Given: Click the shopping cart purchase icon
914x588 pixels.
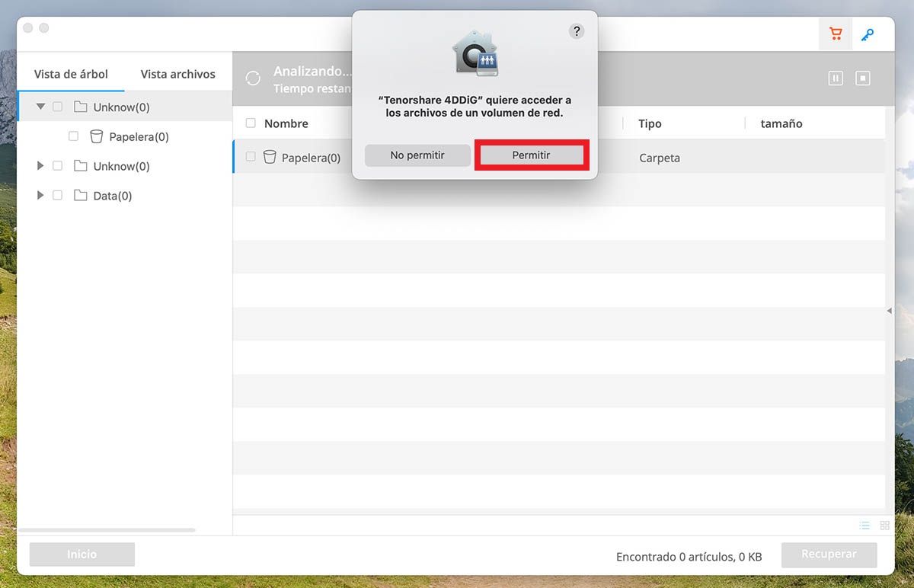Looking at the screenshot, I should (836, 34).
